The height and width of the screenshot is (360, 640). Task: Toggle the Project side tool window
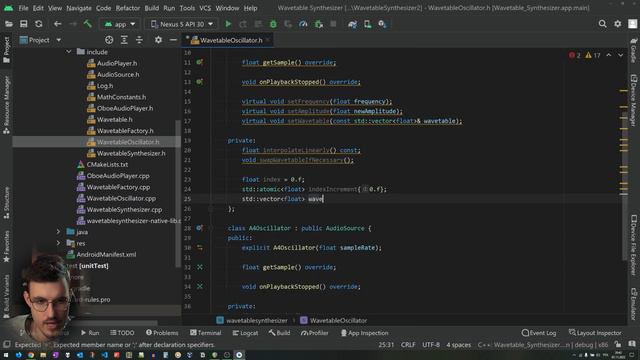point(6,50)
